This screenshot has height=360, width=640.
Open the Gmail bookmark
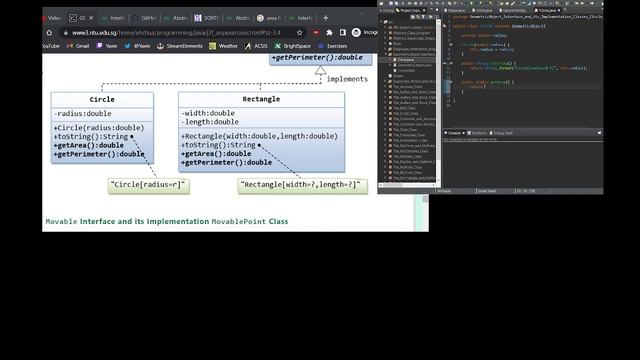pyautogui.click(x=78, y=46)
